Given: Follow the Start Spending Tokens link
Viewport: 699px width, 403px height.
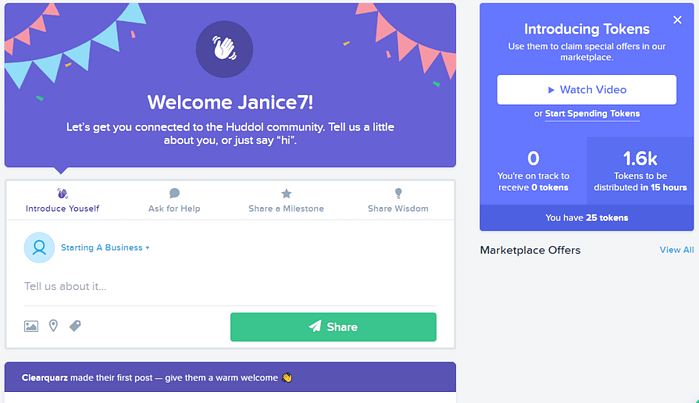Looking at the screenshot, I should (x=592, y=114).
